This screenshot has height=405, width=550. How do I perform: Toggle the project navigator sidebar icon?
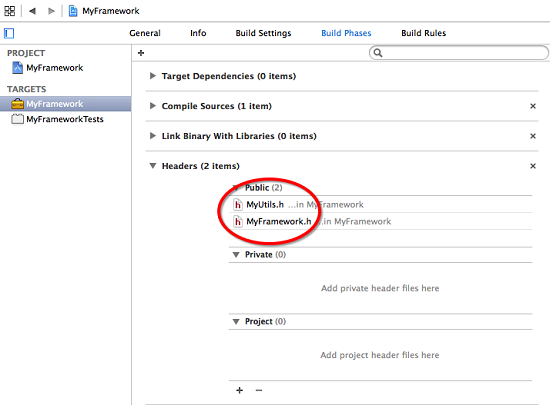(x=9, y=33)
